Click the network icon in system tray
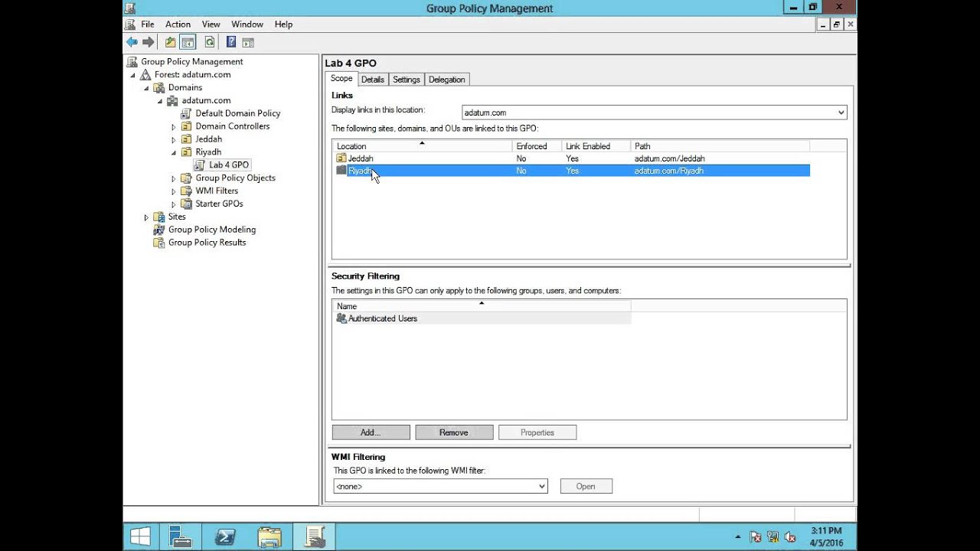 coord(773,537)
